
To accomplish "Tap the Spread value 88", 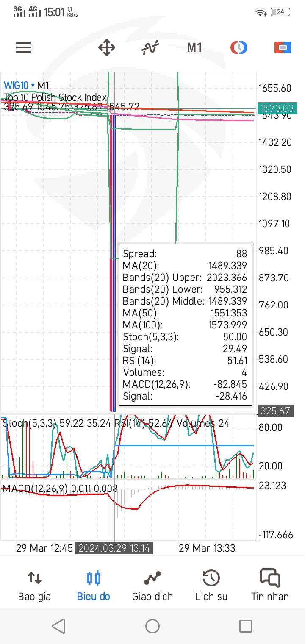I will point(241,254).
